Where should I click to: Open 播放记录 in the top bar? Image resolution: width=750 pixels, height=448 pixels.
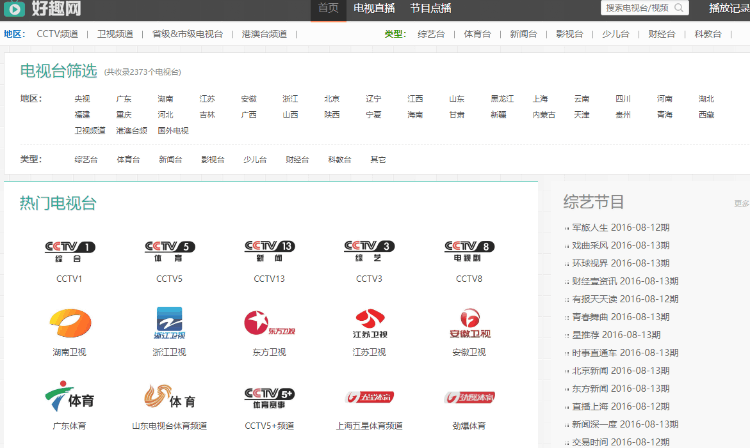(x=729, y=8)
